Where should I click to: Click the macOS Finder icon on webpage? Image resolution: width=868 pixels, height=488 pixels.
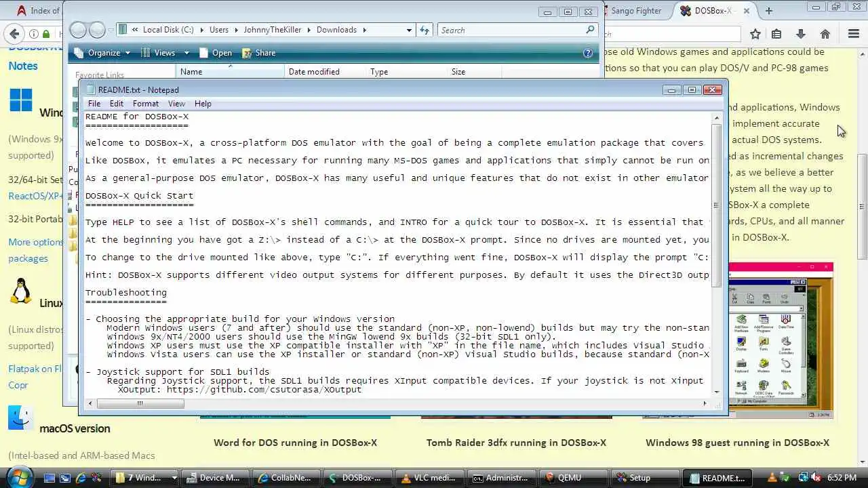[21, 418]
